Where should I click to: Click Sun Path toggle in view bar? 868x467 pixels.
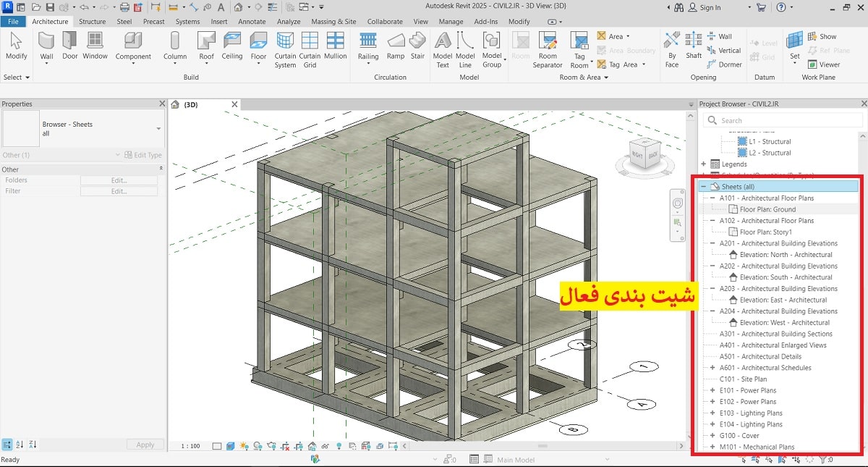click(244, 447)
